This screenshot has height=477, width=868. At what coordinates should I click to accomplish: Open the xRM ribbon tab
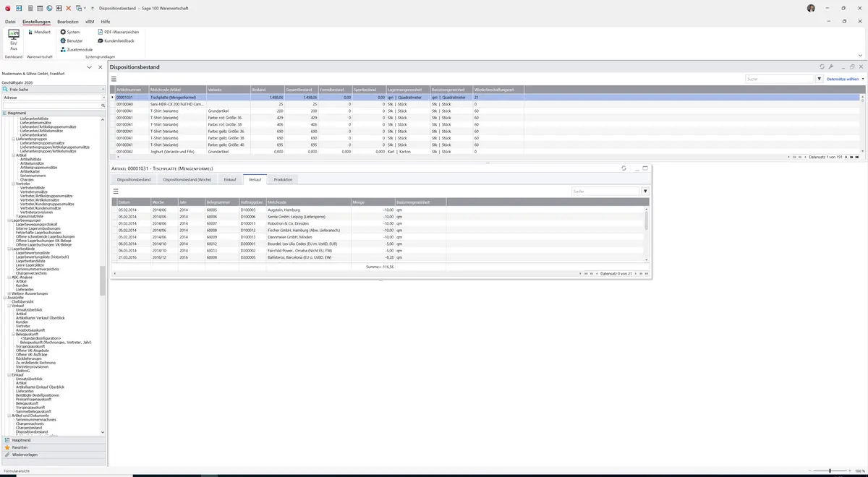(x=90, y=22)
